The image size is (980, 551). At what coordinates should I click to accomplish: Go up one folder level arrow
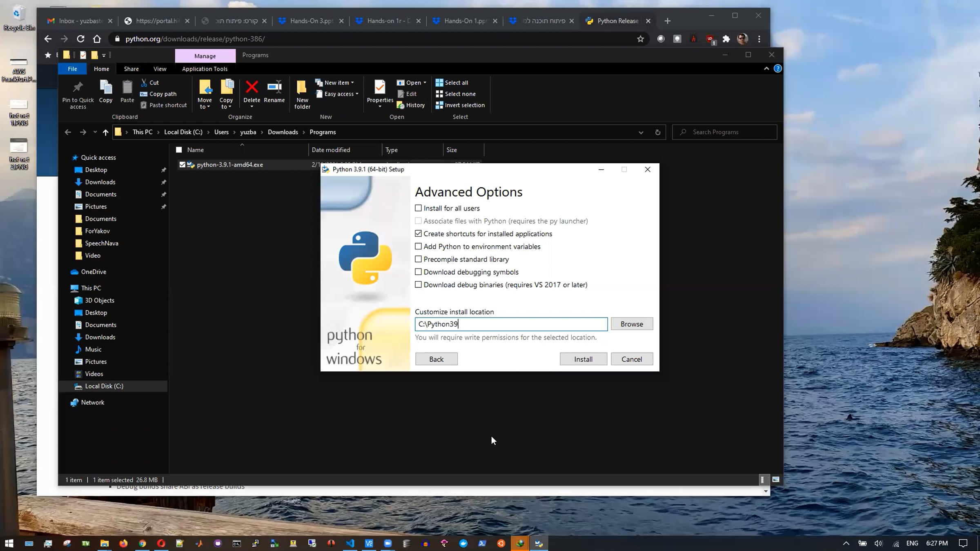point(105,132)
